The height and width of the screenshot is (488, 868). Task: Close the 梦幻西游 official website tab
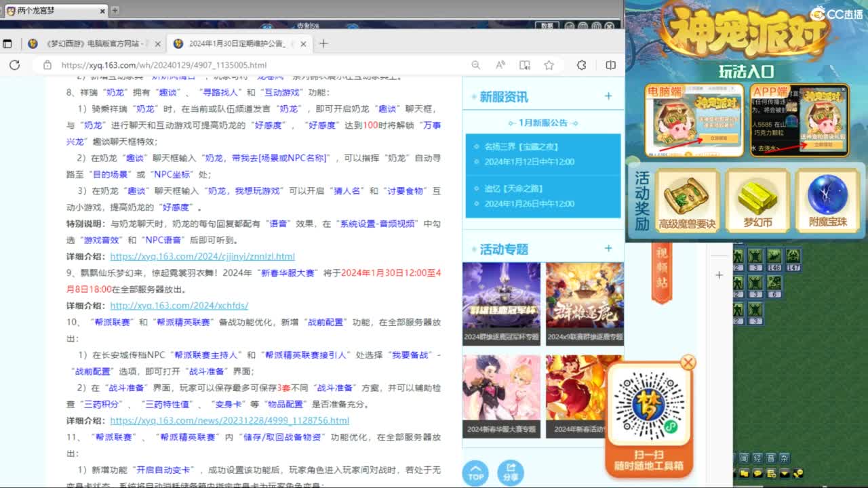pyautogui.click(x=158, y=43)
